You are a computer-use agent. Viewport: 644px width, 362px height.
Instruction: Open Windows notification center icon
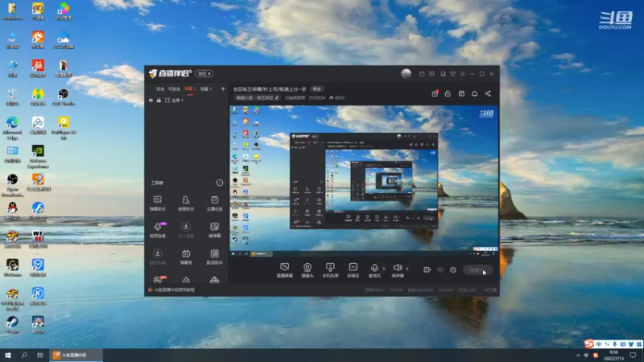[633, 355]
